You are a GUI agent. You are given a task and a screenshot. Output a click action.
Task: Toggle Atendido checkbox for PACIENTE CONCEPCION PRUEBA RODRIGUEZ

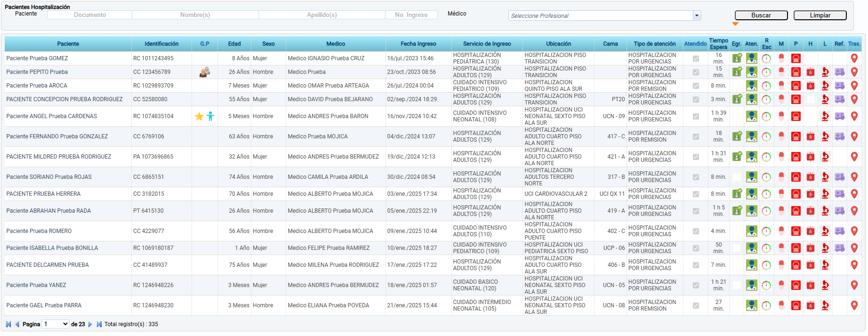[696, 100]
